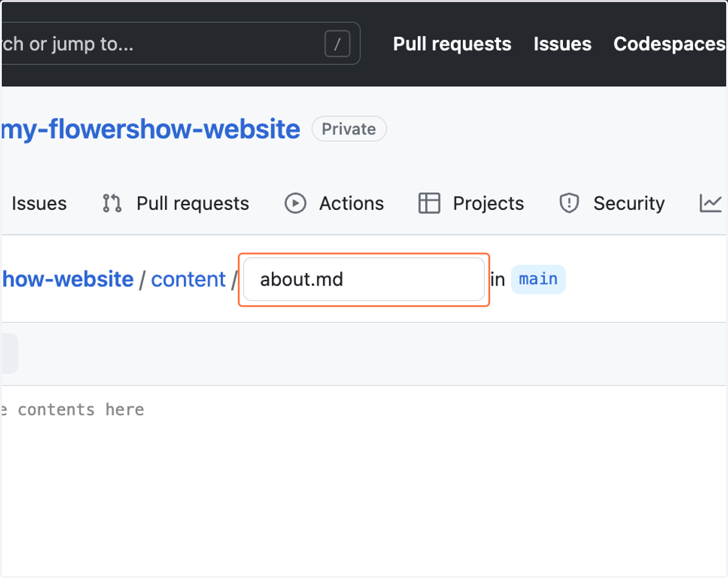Click the Private visibility badge
Viewport: 728px width, 578px height.
(x=349, y=129)
